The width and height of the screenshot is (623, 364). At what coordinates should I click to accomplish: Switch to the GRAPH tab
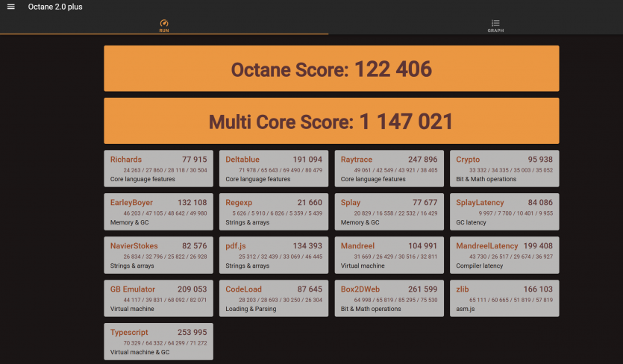(495, 27)
